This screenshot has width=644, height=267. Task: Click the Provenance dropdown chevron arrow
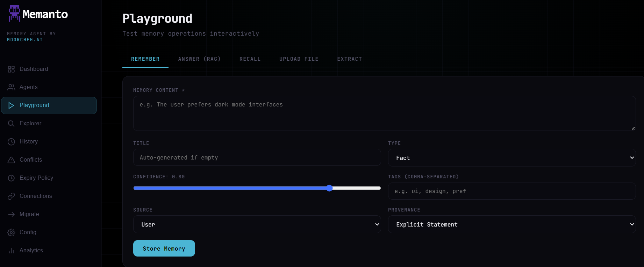(632, 224)
